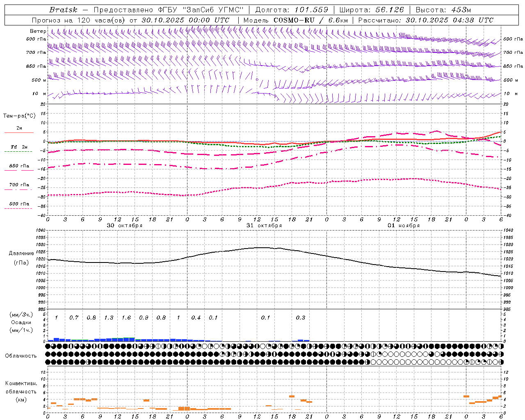The image size is (525, 420).
Task: Click the '1.3' precipitation amount value
Action: (109, 317)
